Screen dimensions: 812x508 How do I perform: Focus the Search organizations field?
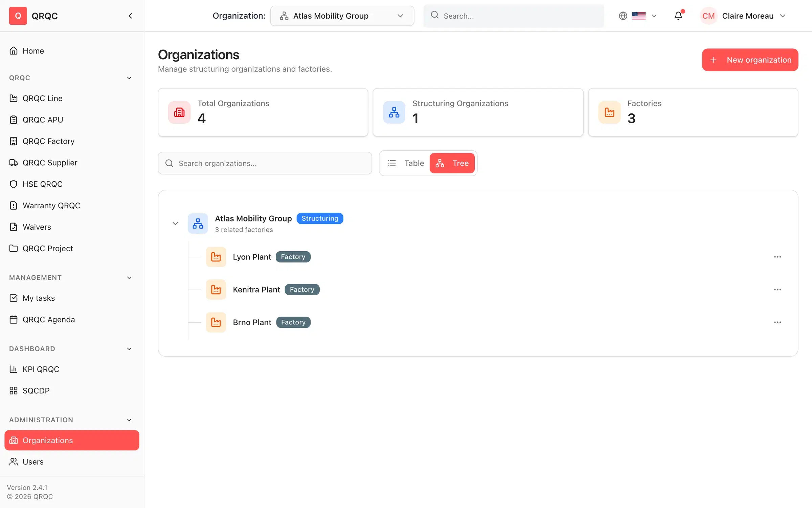(x=265, y=163)
